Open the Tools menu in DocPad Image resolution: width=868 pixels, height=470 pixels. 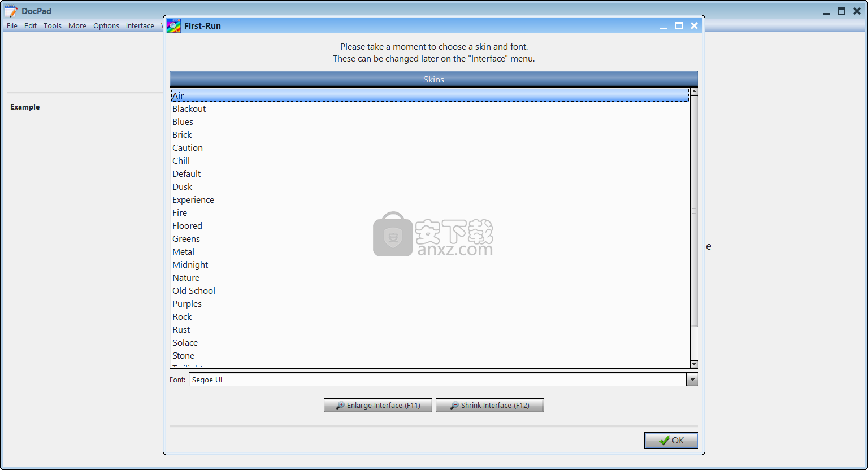point(53,25)
